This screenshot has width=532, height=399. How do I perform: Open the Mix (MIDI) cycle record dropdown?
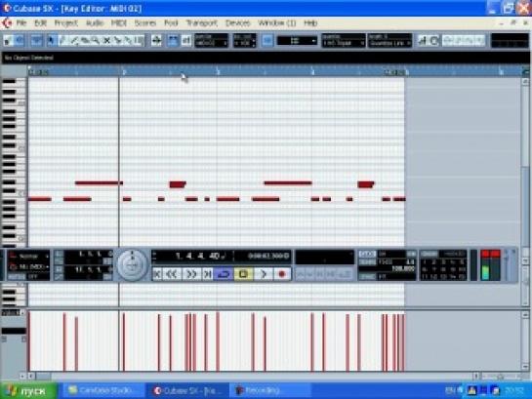(29, 267)
